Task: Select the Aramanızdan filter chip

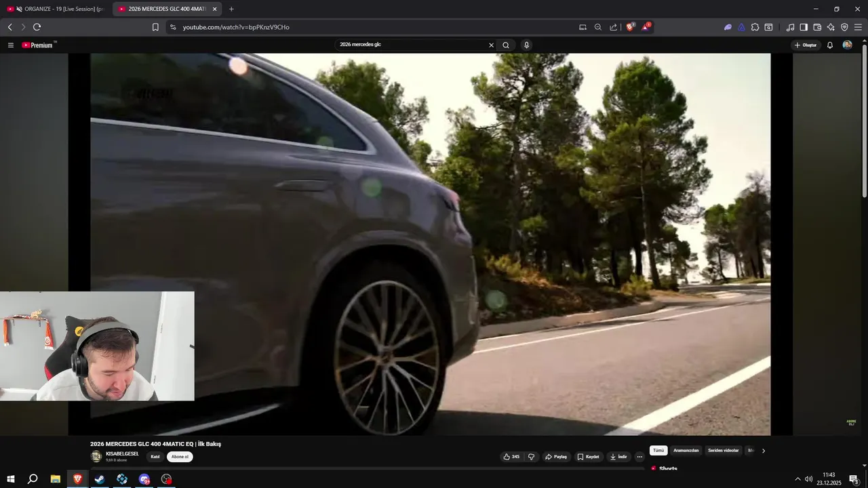Action: coord(686,451)
